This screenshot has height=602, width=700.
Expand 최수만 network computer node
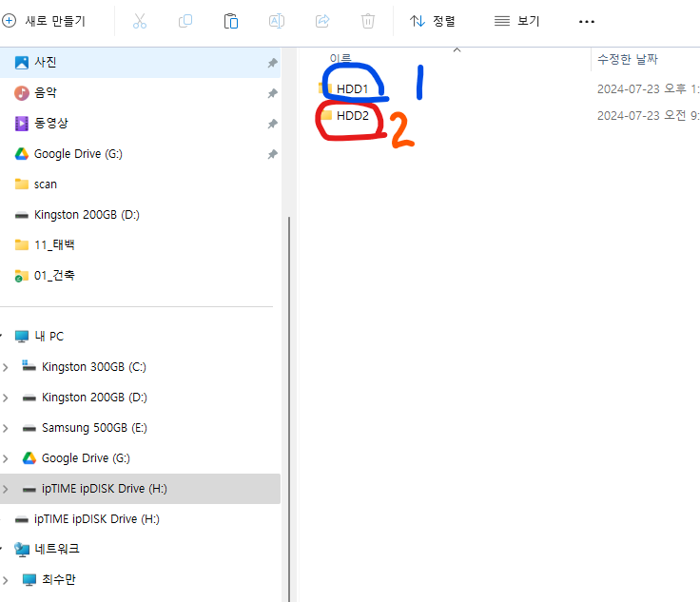[x=6, y=580]
